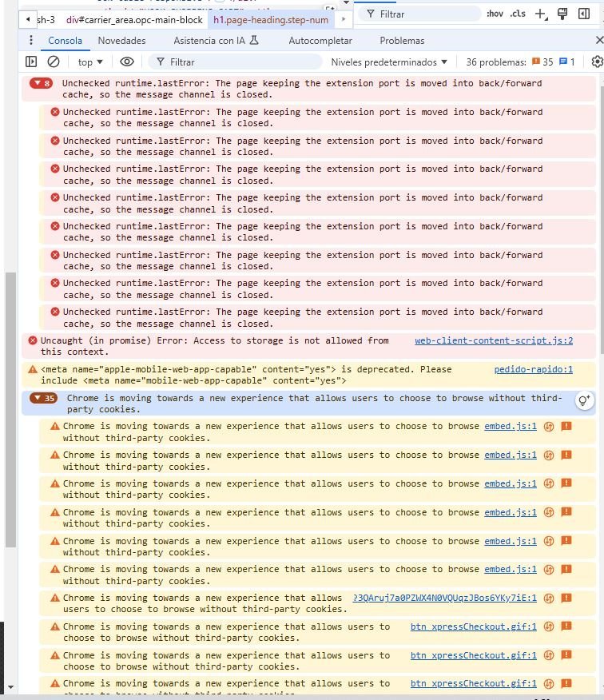Click error icon of Uncaught promise error

point(33,340)
